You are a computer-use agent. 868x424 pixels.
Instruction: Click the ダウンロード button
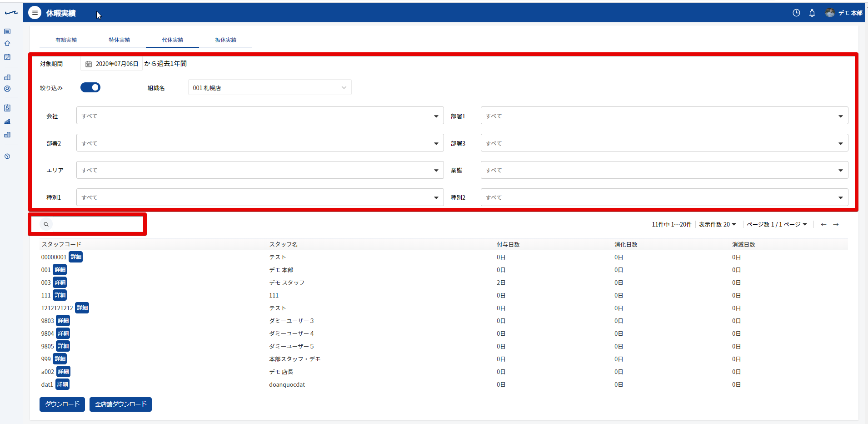(x=62, y=404)
